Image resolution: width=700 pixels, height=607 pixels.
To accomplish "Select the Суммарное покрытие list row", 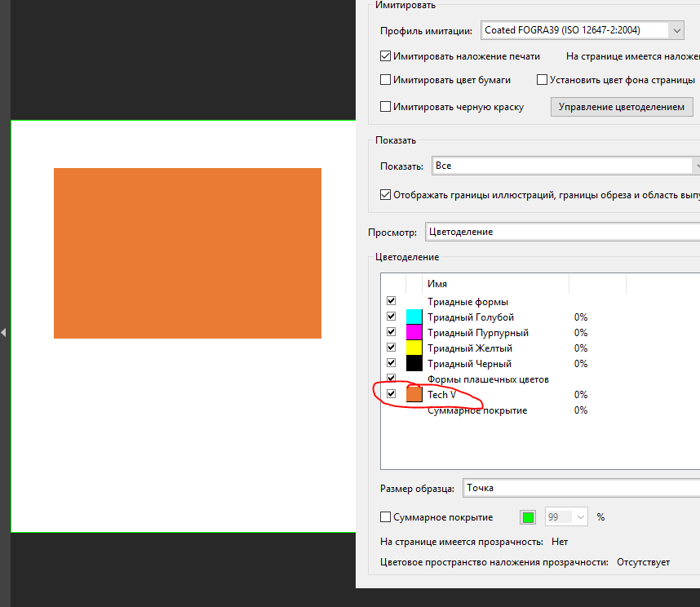I will [477, 410].
